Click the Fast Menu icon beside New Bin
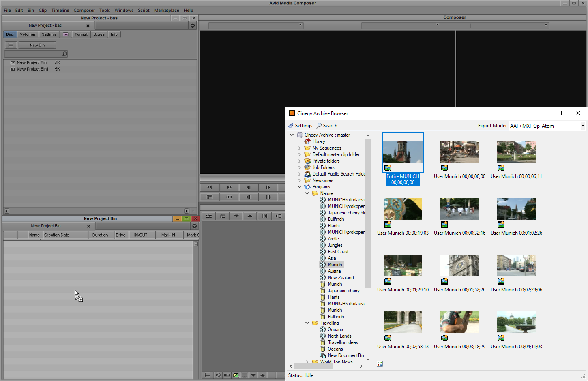 [x=11, y=45]
